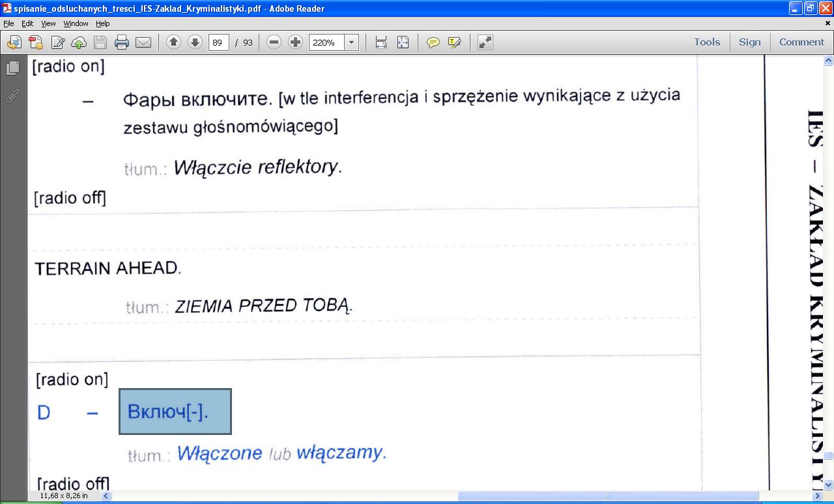Screen dimensions: 834x504
Task: Switch to Read Mode with expand-arrows icon
Action: (x=485, y=42)
